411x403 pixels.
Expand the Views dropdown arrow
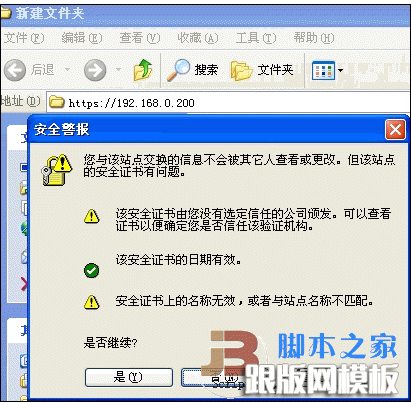coord(340,70)
